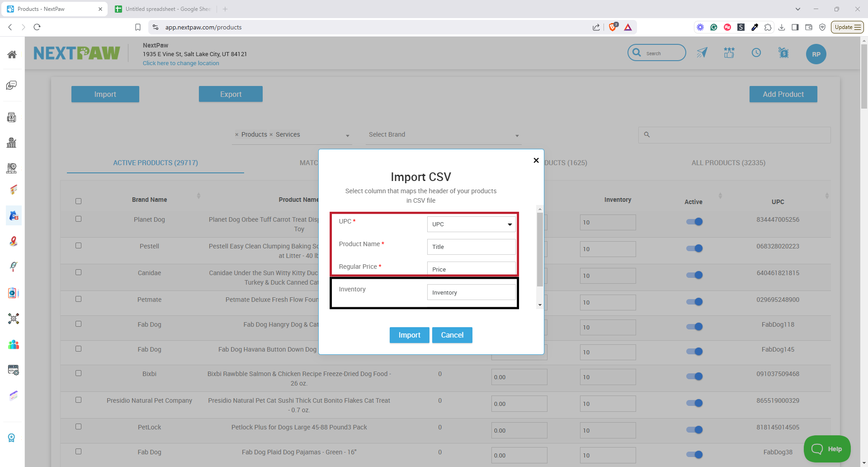Click the Add Product button
The height and width of the screenshot is (467, 868).
[783, 94]
